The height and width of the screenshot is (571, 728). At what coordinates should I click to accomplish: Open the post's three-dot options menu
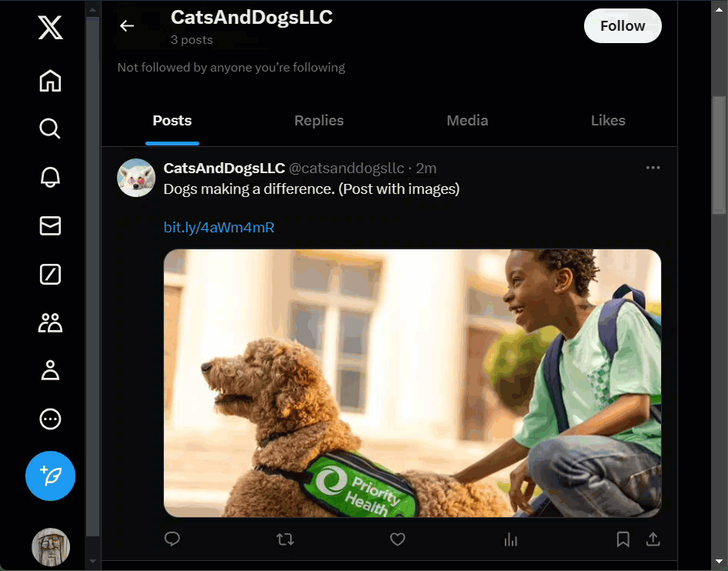click(x=653, y=168)
